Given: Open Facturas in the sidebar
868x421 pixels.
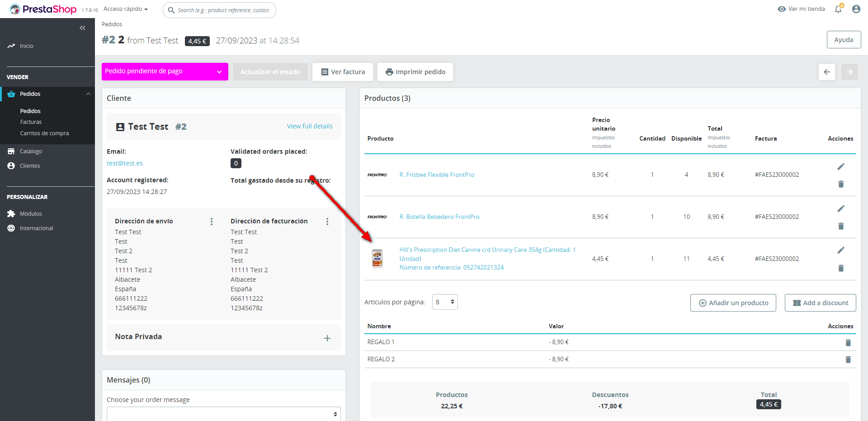Looking at the screenshot, I should (31, 122).
